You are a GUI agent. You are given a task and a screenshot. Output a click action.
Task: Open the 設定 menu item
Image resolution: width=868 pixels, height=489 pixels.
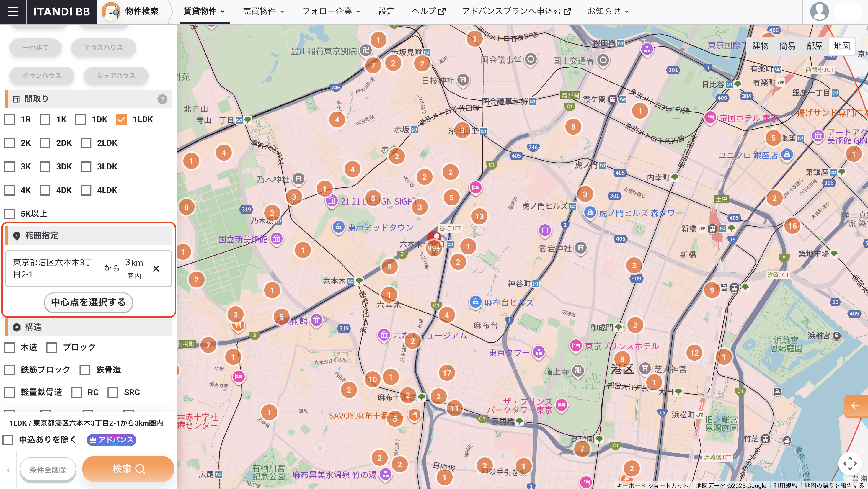point(386,12)
